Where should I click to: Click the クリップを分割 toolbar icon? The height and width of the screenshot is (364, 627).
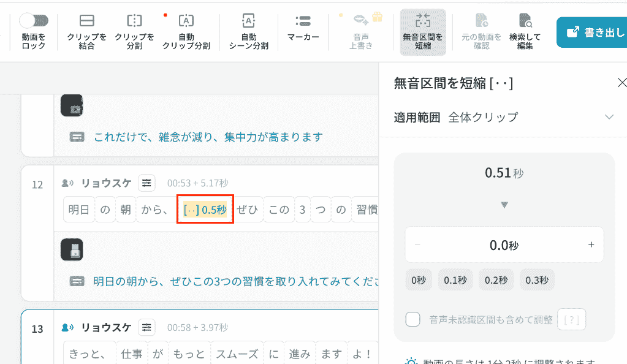(134, 20)
